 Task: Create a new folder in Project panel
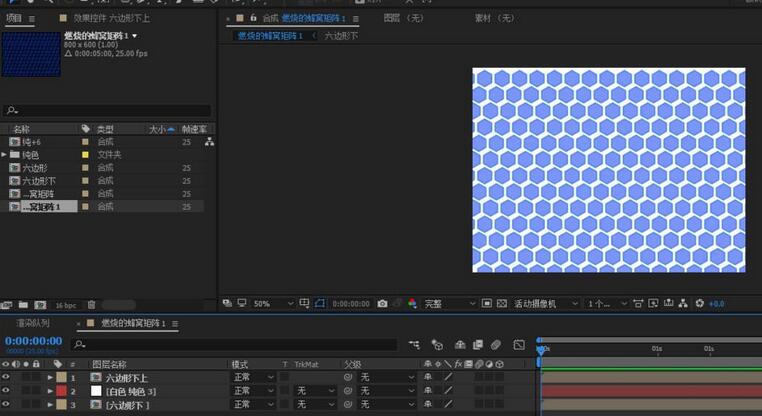pyautogui.click(x=23, y=305)
